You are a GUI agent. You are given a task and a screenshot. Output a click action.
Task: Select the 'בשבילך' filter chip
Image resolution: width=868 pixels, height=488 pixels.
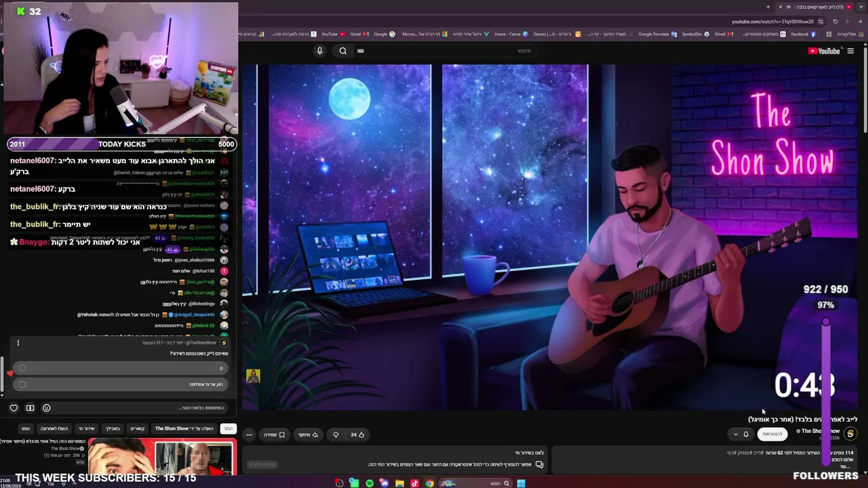click(113, 428)
